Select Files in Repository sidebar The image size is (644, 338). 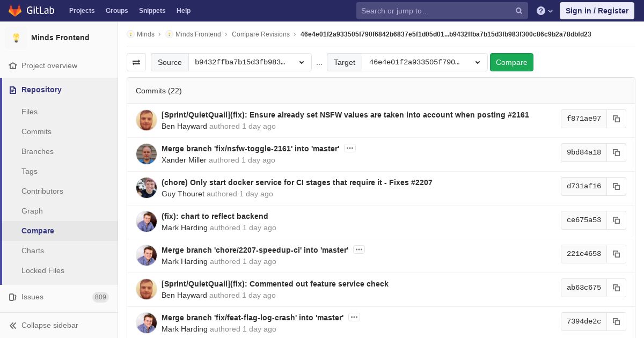click(59, 112)
